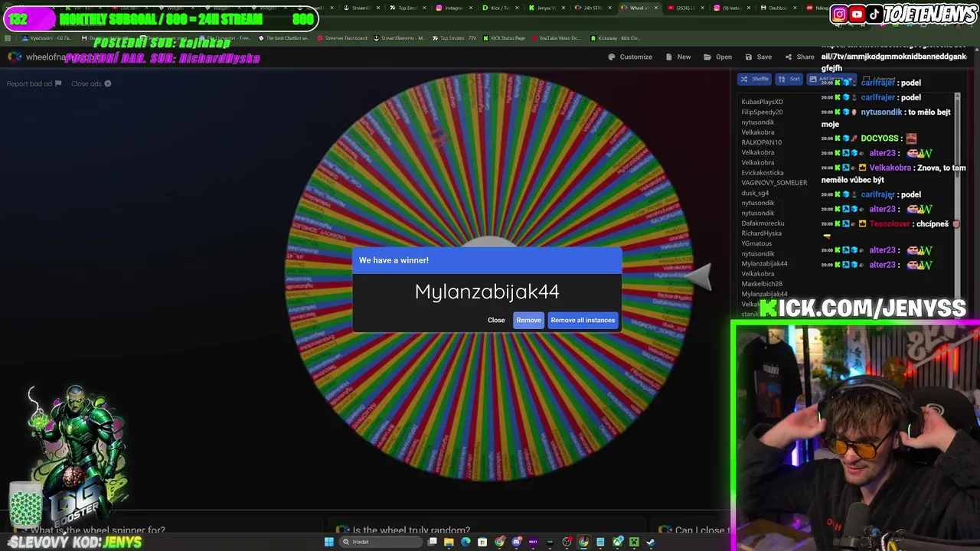Click KubasPlaysXD in entries list
Image resolution: width=980 pixels, height=551 pixels.
click(x=762, y=102)
